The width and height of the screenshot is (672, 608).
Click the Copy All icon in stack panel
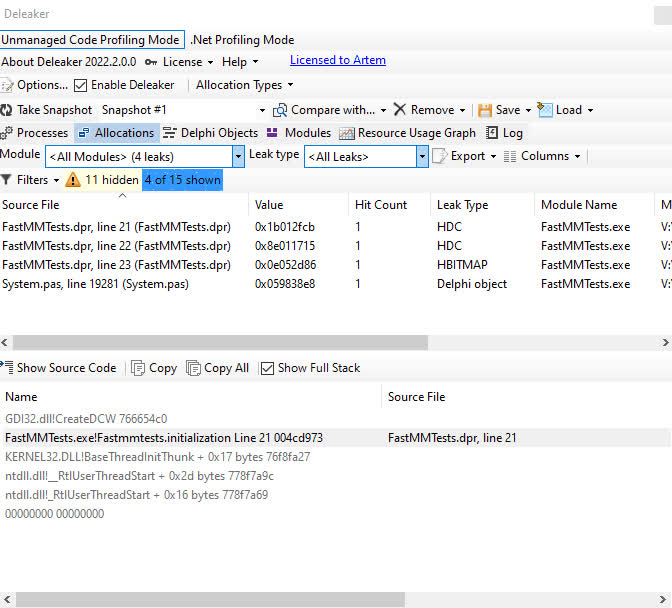pyautogui.click(x=194, y=368)
